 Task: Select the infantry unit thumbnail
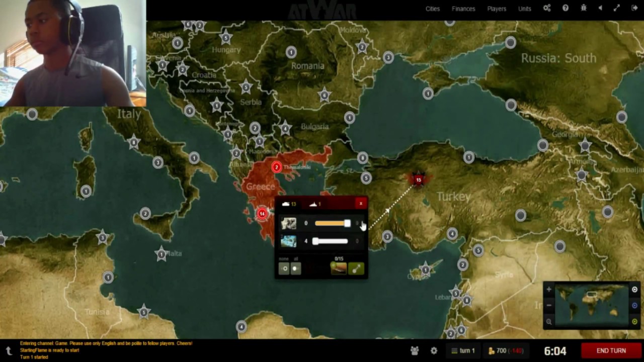[288, 223]
